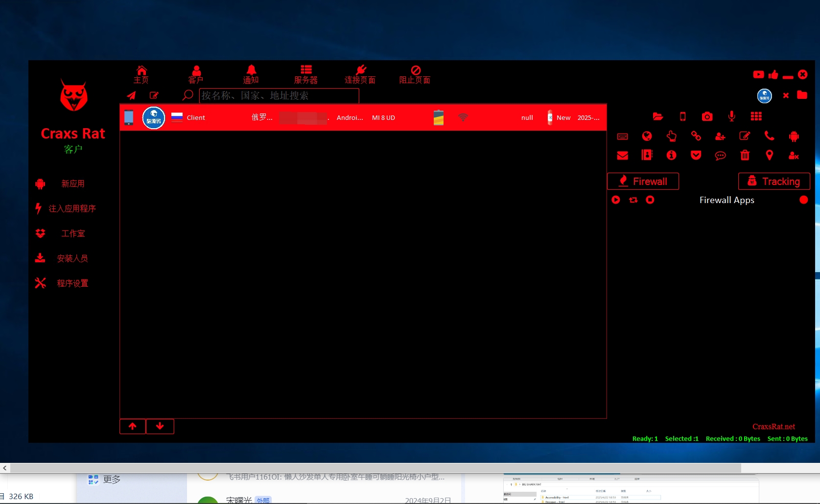The width and height of the screenshot is (820, 504).
Task: Click the location pin icon
Action: pyautogui.click(x=770, y=155)
